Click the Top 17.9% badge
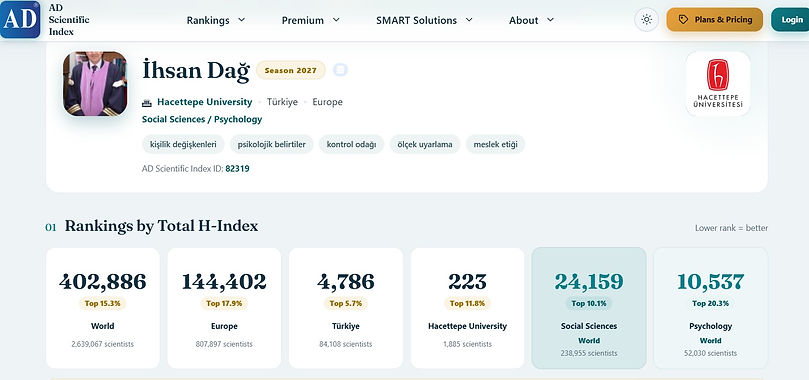 coord(224,304)
